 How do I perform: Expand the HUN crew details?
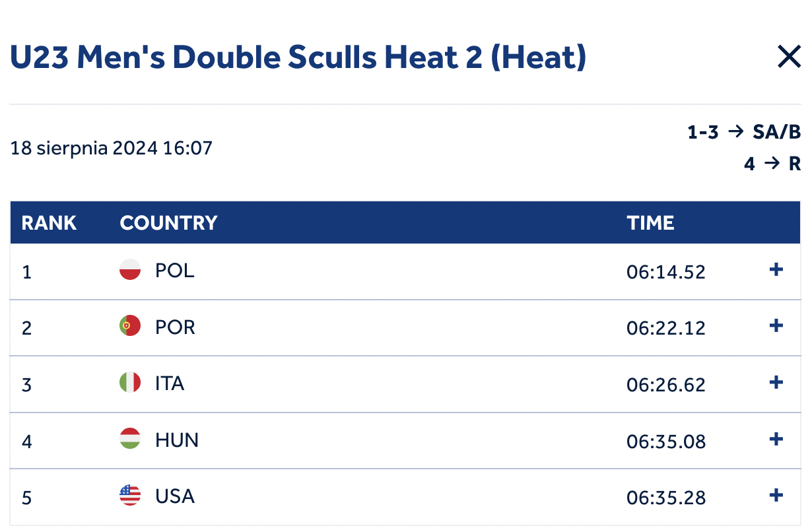click(x=776, y=438)
